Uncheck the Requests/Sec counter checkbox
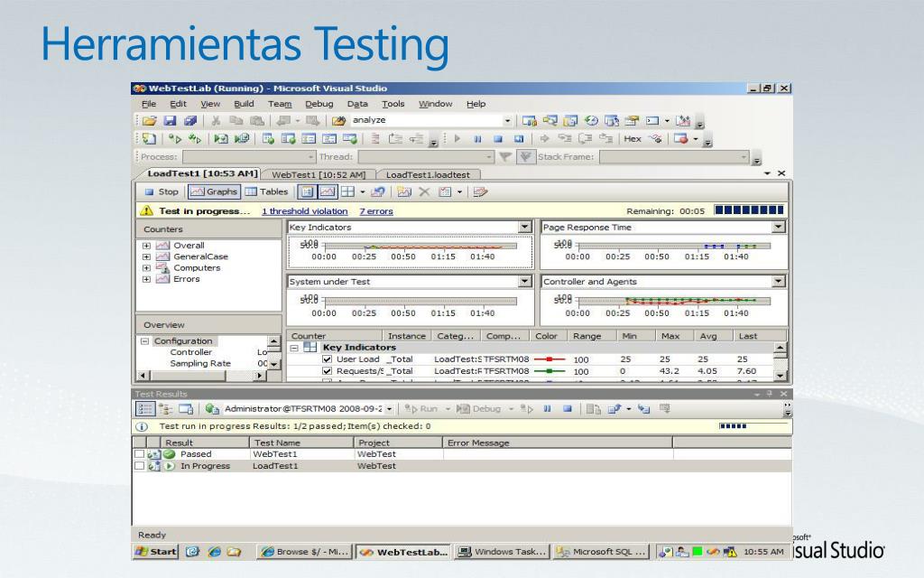 tap(327, 371)
